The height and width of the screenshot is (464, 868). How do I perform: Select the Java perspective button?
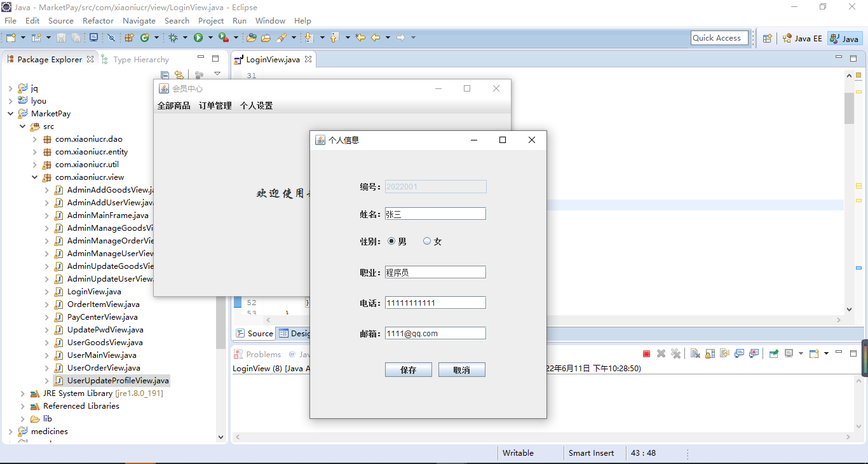coord(845,39)
